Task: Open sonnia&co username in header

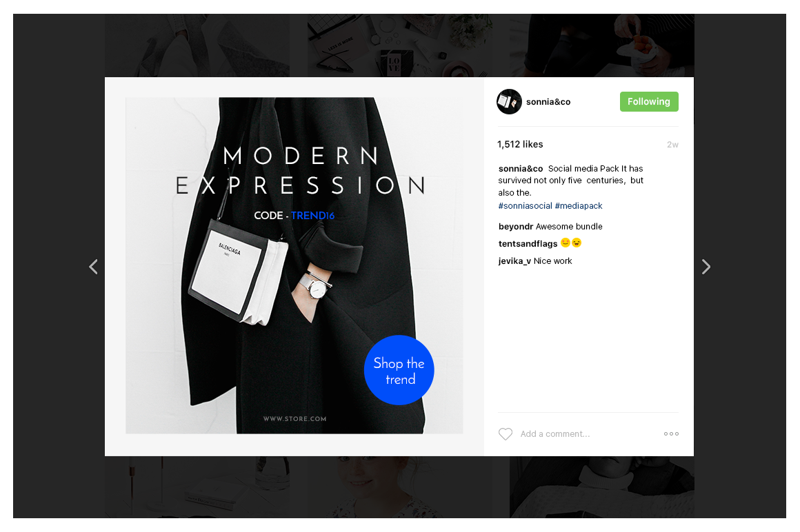Action: 548,102
